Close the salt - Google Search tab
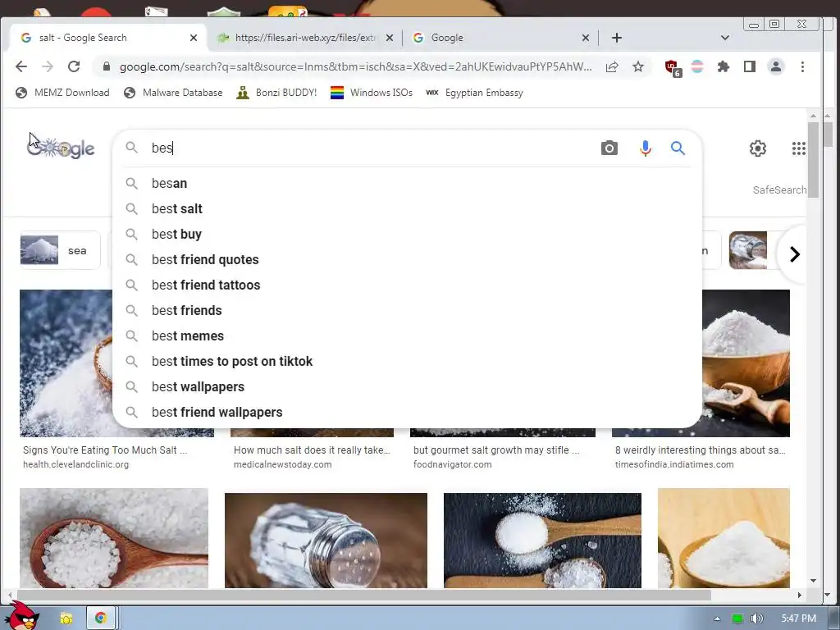 [x=194, y=38]
